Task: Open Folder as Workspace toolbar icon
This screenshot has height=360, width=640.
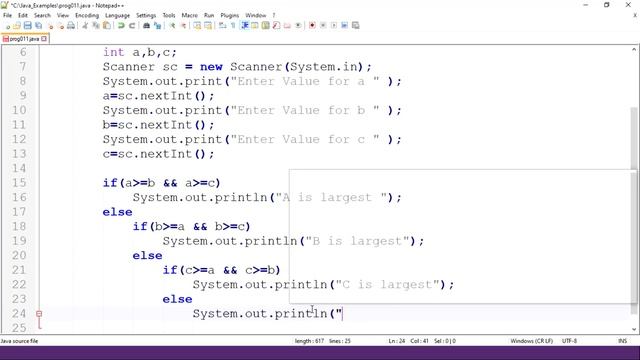Action: tap(287, 26)
